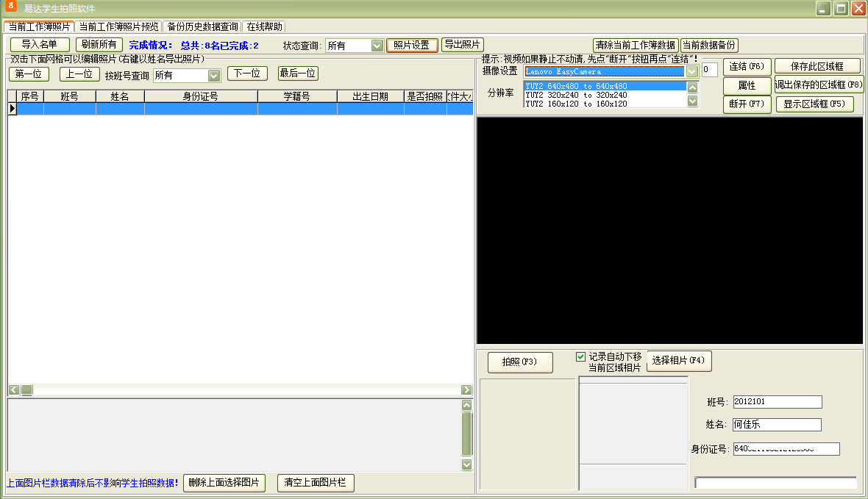This screenshot has width=868, height=499.
Task: Go to 上一位 record
Action: 79,73
